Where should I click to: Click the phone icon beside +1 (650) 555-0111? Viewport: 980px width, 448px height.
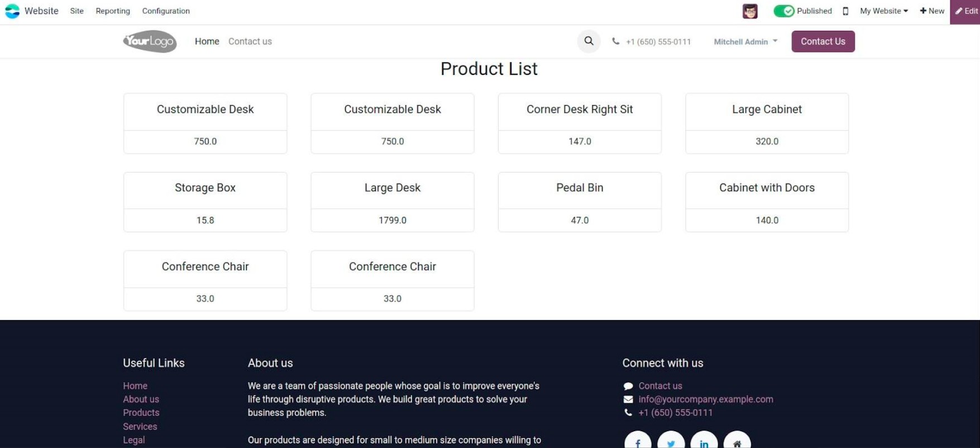tap(628, 412)
